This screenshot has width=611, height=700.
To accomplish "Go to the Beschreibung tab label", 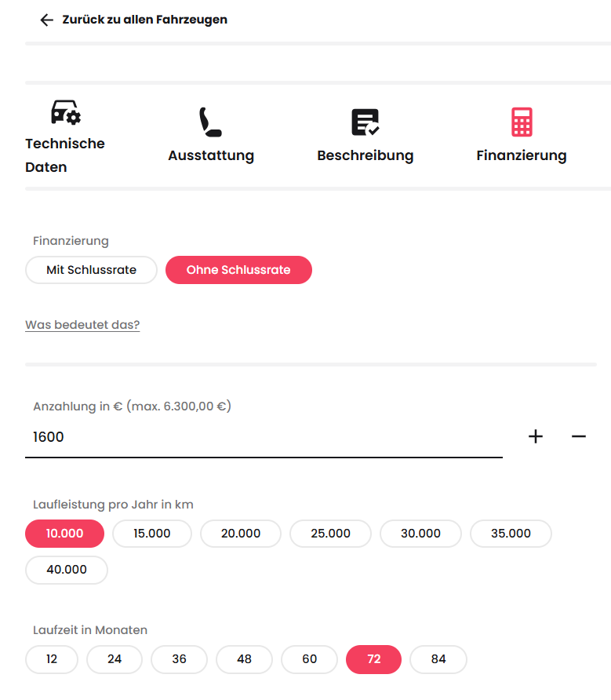I will click(365, 155).
